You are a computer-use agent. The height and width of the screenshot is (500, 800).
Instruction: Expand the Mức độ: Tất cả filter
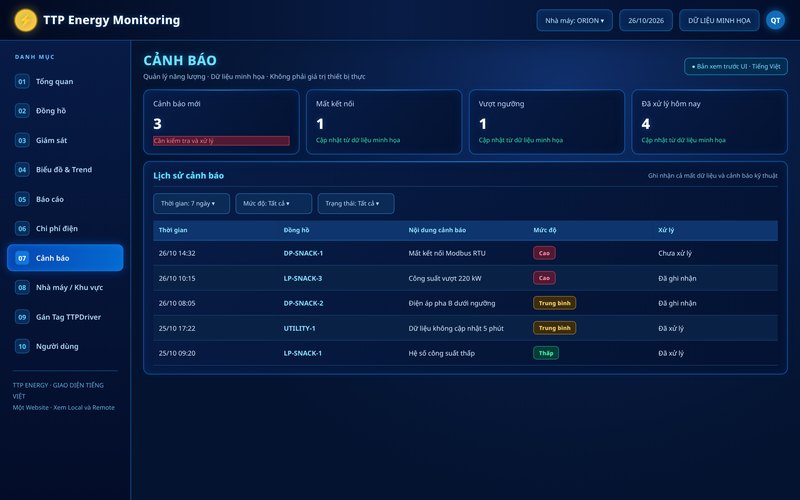[x=273, y=204]
